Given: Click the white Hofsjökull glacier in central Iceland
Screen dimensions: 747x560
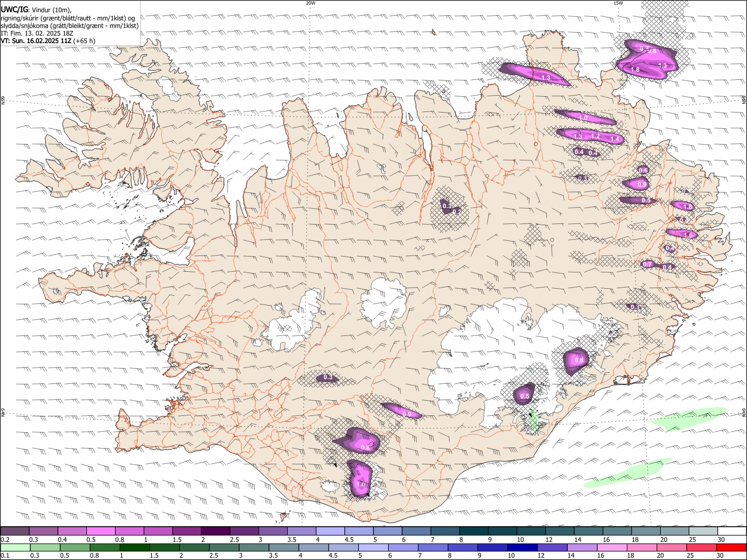Looking at the screenshot, I should pyautogui.click(x=384, y=302).
